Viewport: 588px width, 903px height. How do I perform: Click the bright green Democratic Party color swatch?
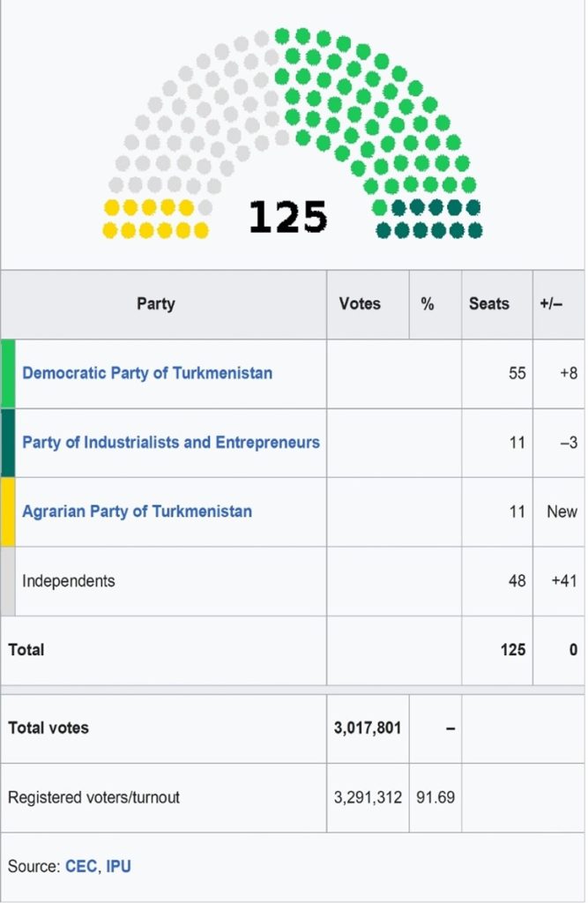[x=8, y=374]
